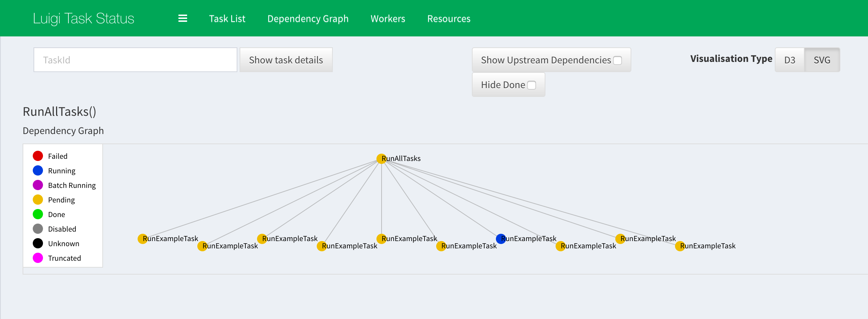868x319 pixels.
Task: Click the Failed legend label
Action: pos(58,156)
